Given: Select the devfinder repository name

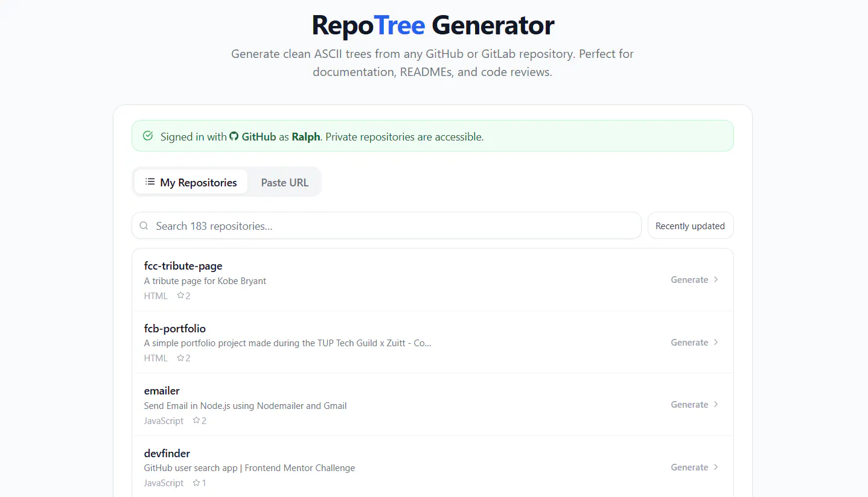Looking at the screenshot, I should pyautogui.click(x=167, y=454).
